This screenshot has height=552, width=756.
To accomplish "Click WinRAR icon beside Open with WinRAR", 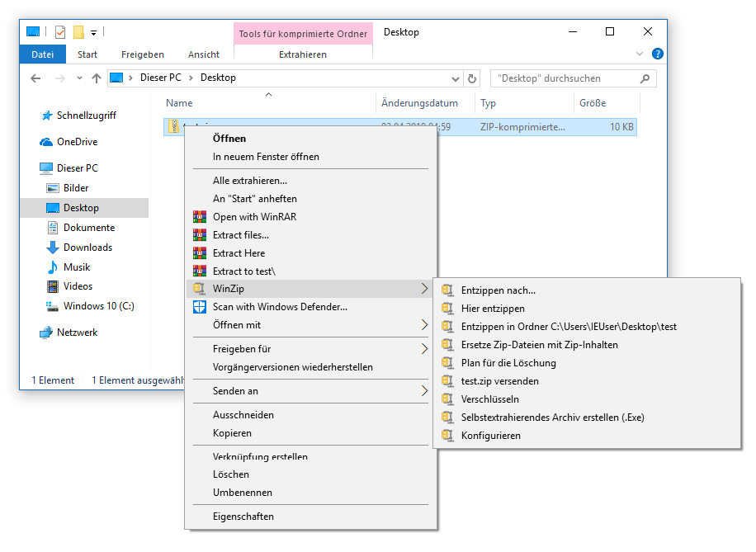I will pyautogui.click(x=200, y=217).
